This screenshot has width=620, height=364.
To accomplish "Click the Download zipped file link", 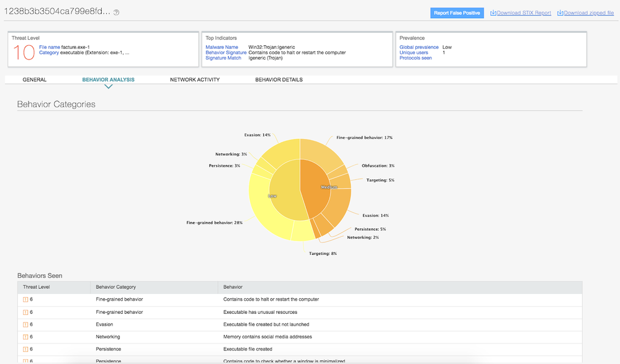I will click(x=589, y=13).
